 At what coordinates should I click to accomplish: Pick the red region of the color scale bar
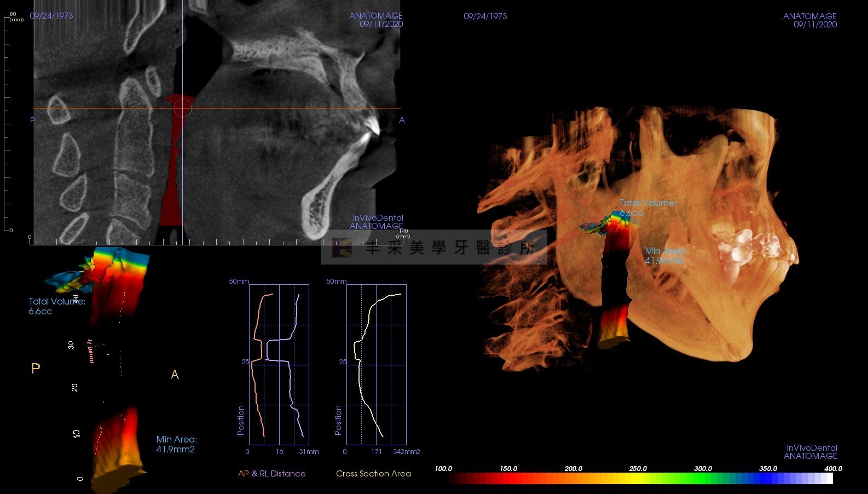(509, 479)
